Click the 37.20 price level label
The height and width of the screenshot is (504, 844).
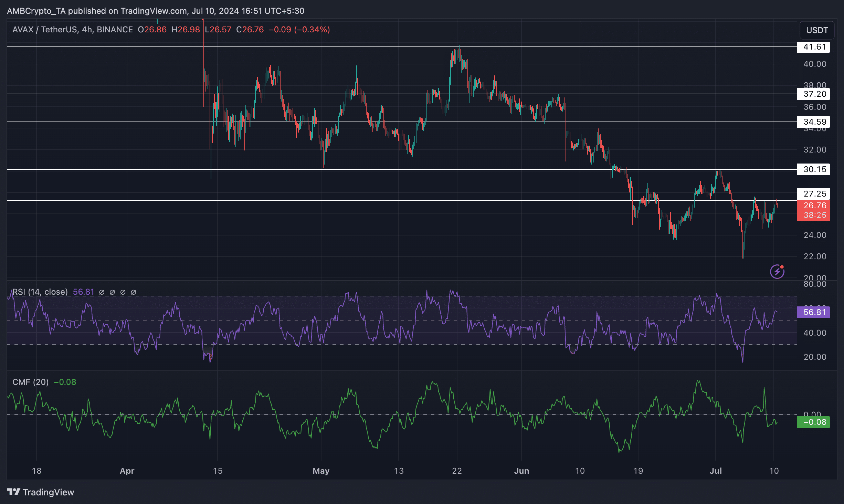[x=813, y=94]
